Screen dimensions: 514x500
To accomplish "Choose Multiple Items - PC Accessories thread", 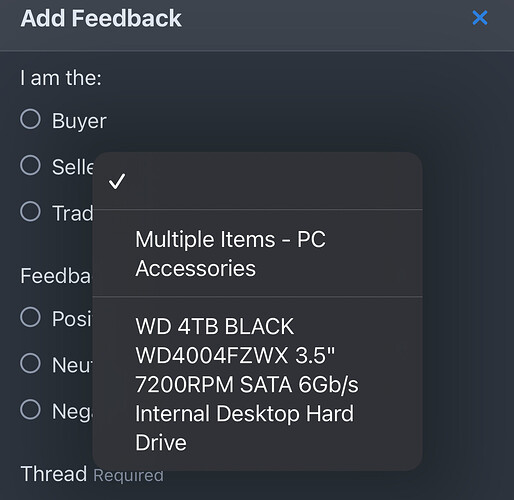I will tap(257, 253).
